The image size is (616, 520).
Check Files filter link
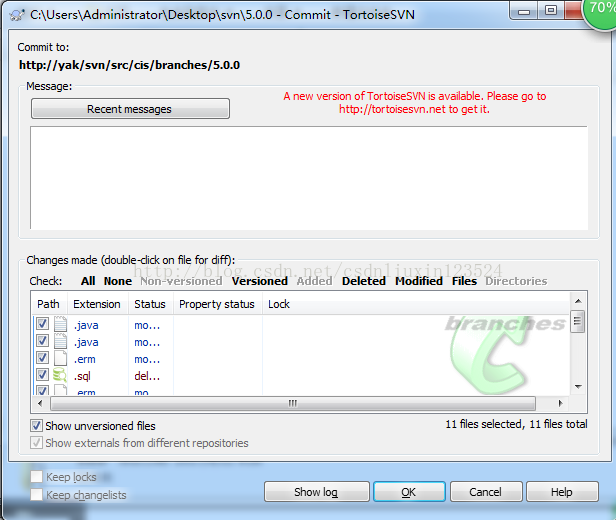click(x=464, y=281)
